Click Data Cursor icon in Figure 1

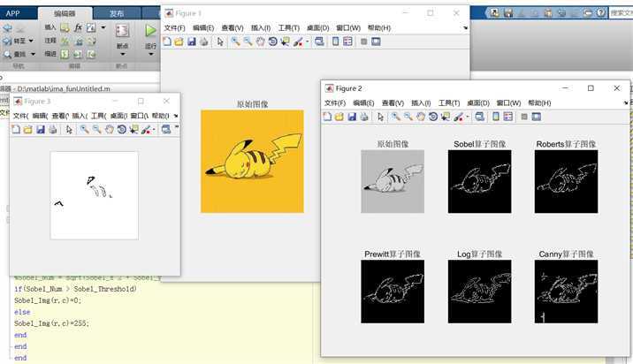pos(286,42)
